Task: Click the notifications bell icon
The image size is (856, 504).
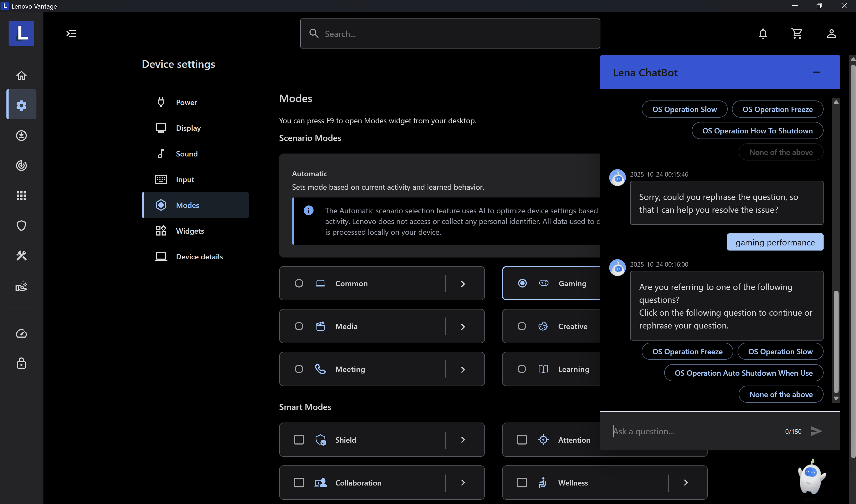Action: point(763,33)
